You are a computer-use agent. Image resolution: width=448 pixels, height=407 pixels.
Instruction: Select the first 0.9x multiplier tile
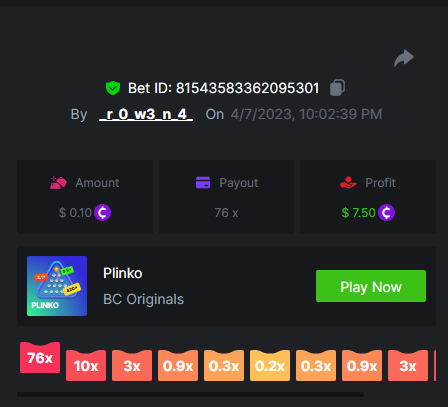(x=178, y=365)
